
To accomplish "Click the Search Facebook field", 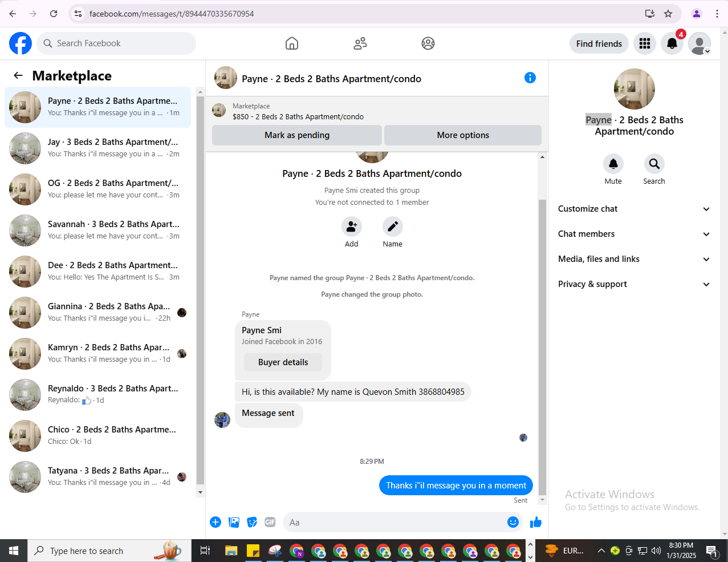I will click(116, 43).
